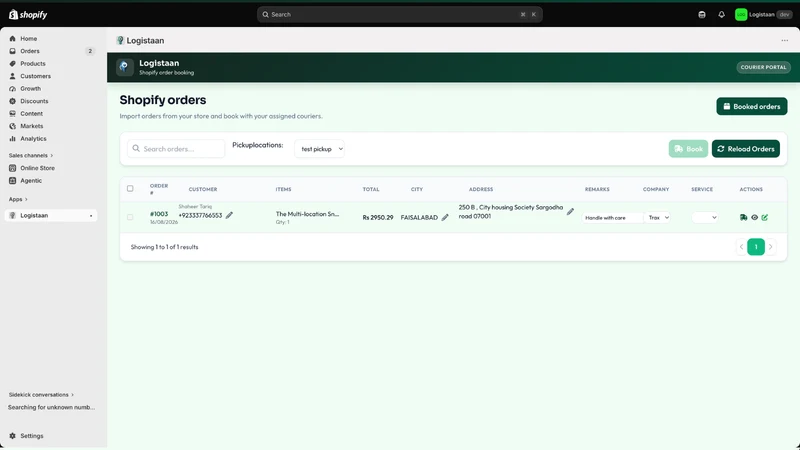Click the Logistaan banner logo
This screenshot has height=450, width=800.
(x=124, y=67)
